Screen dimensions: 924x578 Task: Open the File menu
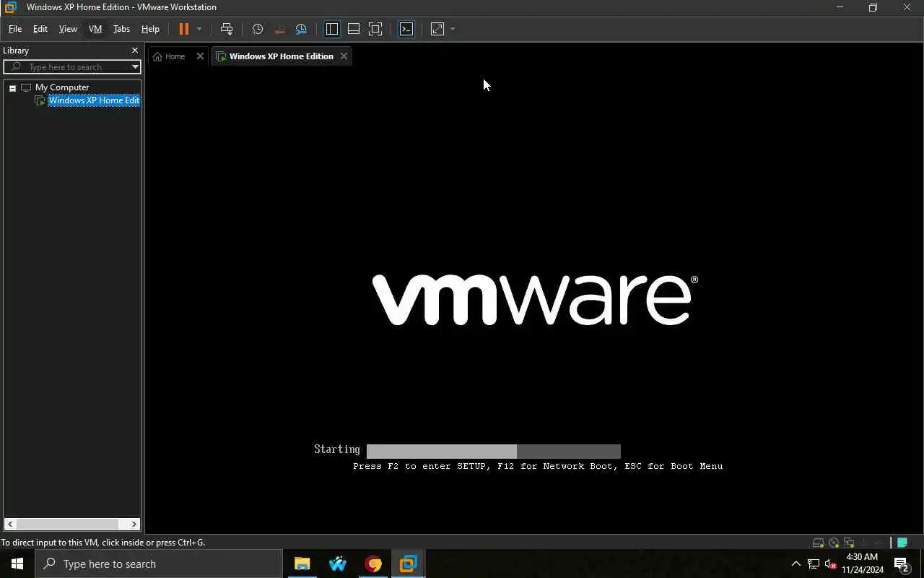pos(14,29)
